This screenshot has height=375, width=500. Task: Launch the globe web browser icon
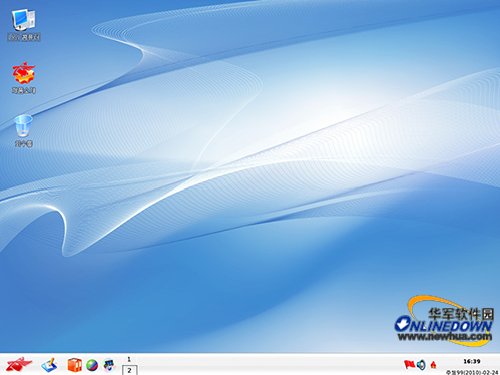[x=92, y=365]
